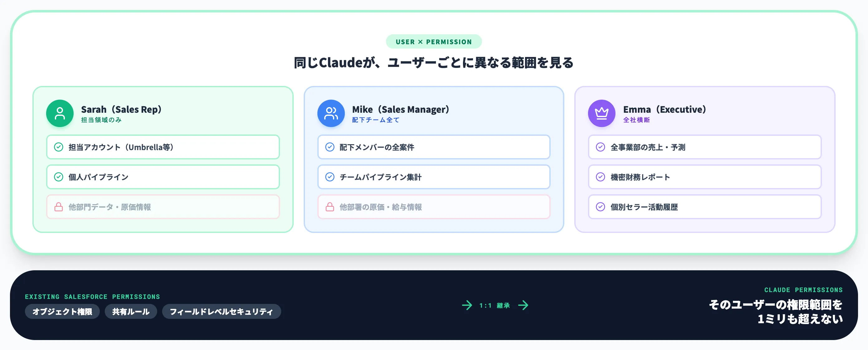Image resolution: width=868 pixels, height=350 pixels.
Task: Click Emma's purple crown avatar icon
Action: tap(601, 113)
